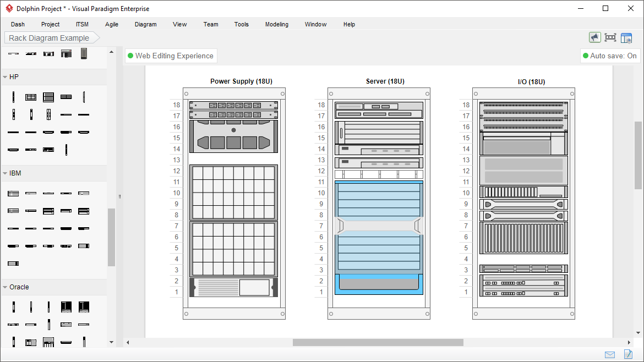Open the Modeling menu
This screenshot has width=644, height=362.
(277, 24)
